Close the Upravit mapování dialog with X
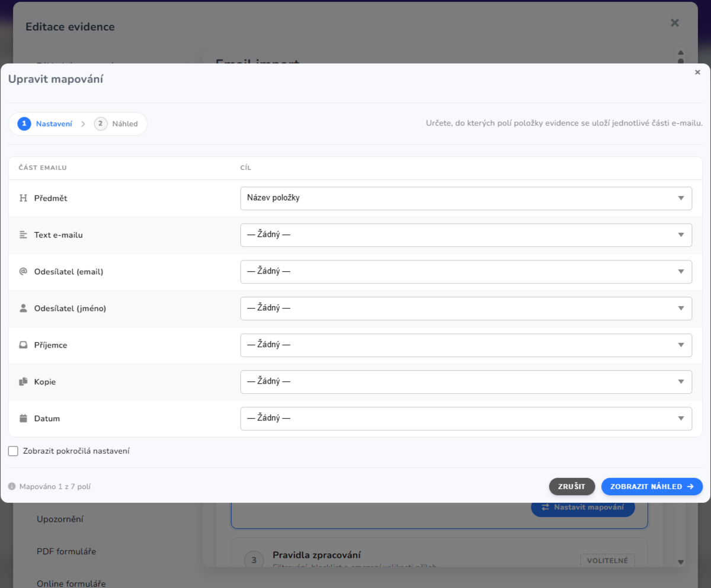The image size is (711, 588). (697, 72)
